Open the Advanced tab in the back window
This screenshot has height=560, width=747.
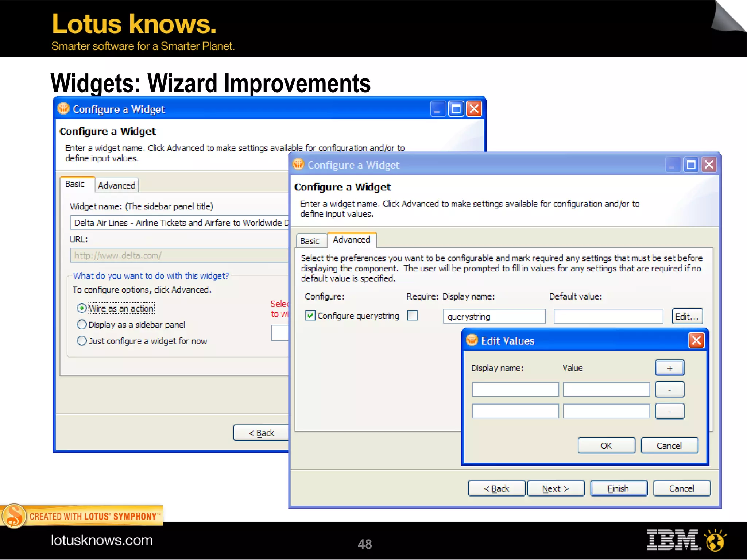pyautogui.click(x=117, y=185)
